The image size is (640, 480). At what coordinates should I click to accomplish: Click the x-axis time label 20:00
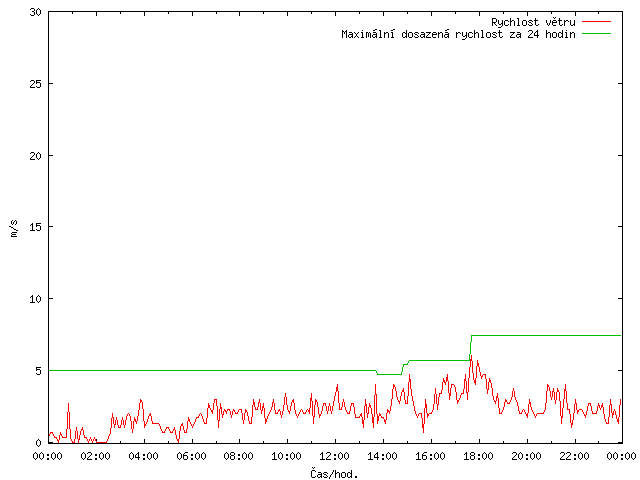tap(527, 456)
